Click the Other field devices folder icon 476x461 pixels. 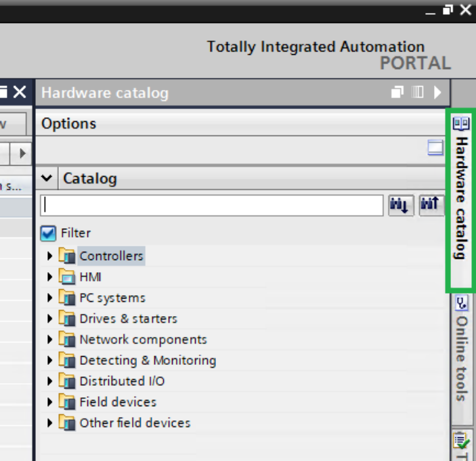click(x=66, y=422)
